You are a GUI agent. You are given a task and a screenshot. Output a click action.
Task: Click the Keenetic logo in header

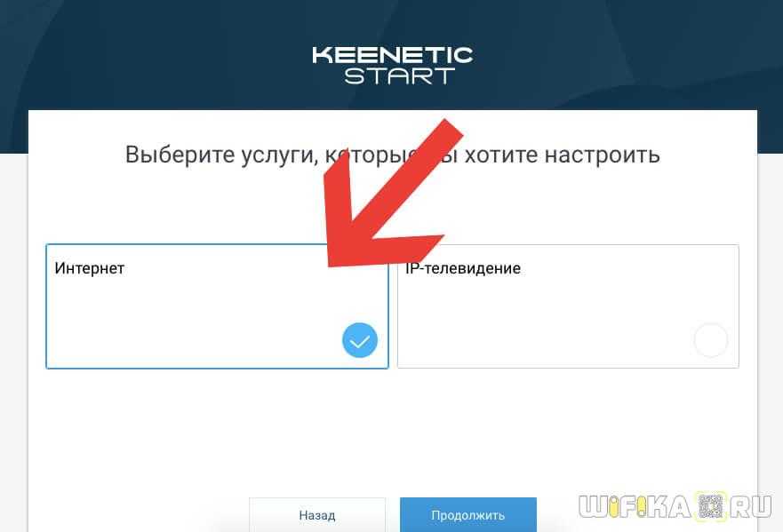point(393,55)
